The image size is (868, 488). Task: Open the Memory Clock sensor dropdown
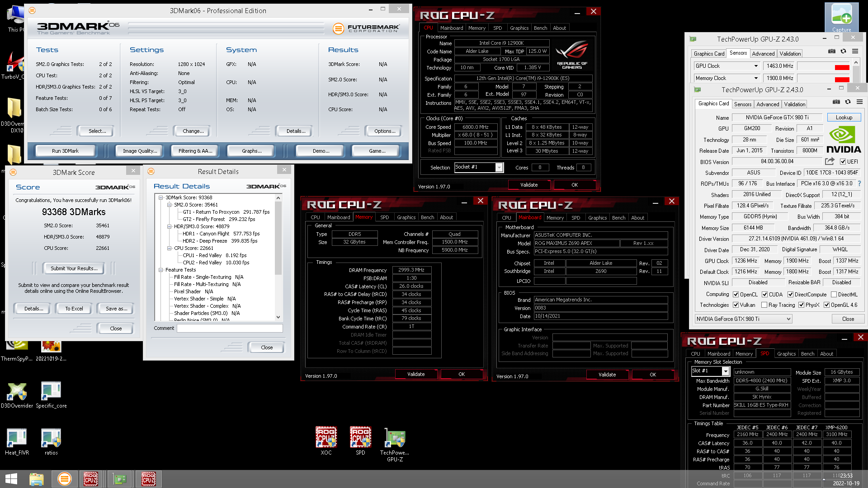756,78
